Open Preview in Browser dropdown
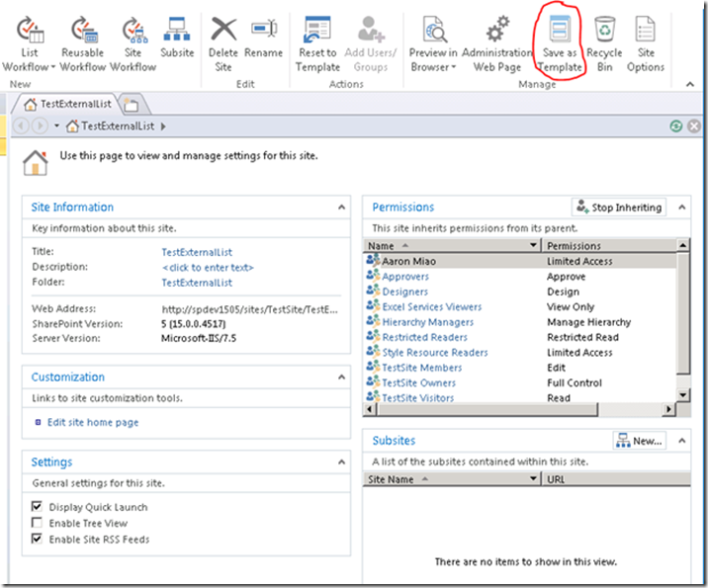 click(433, 44)
